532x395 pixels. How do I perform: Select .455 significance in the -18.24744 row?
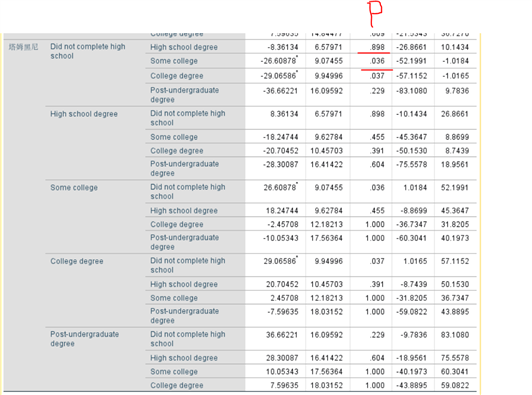(377, 137)
